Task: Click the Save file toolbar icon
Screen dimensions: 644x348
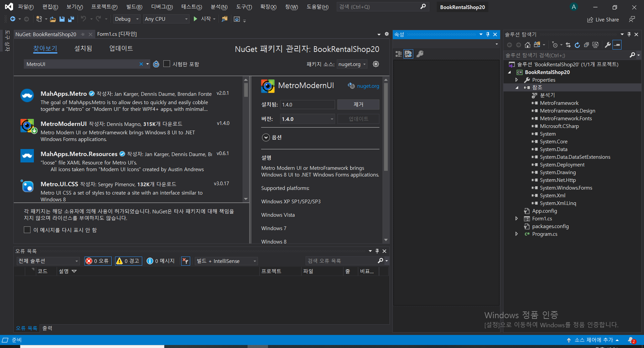Action: (x=62, y=19)
